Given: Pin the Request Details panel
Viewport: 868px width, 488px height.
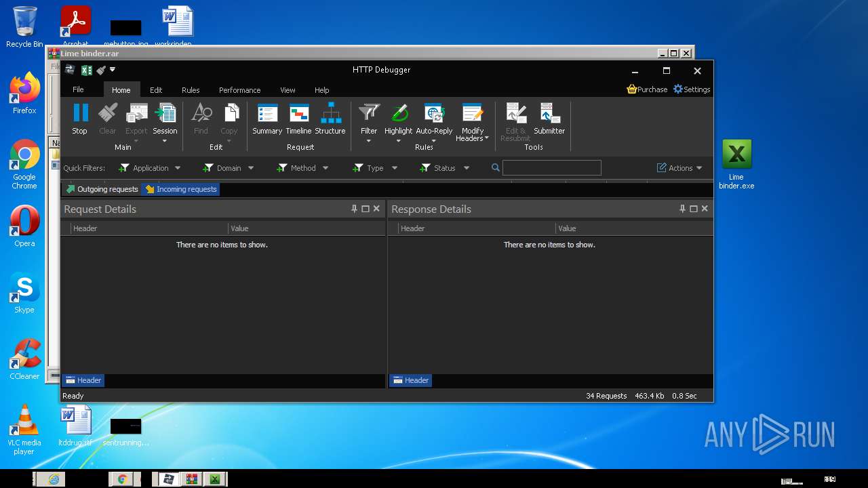Looking at the screenshot, I should 354,209.
